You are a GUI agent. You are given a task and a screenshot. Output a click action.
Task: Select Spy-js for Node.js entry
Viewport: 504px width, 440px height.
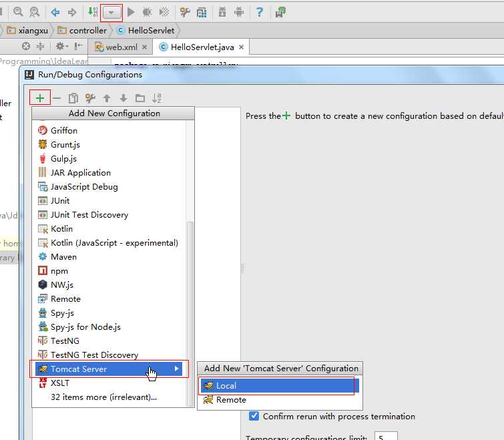pos(109,327)
